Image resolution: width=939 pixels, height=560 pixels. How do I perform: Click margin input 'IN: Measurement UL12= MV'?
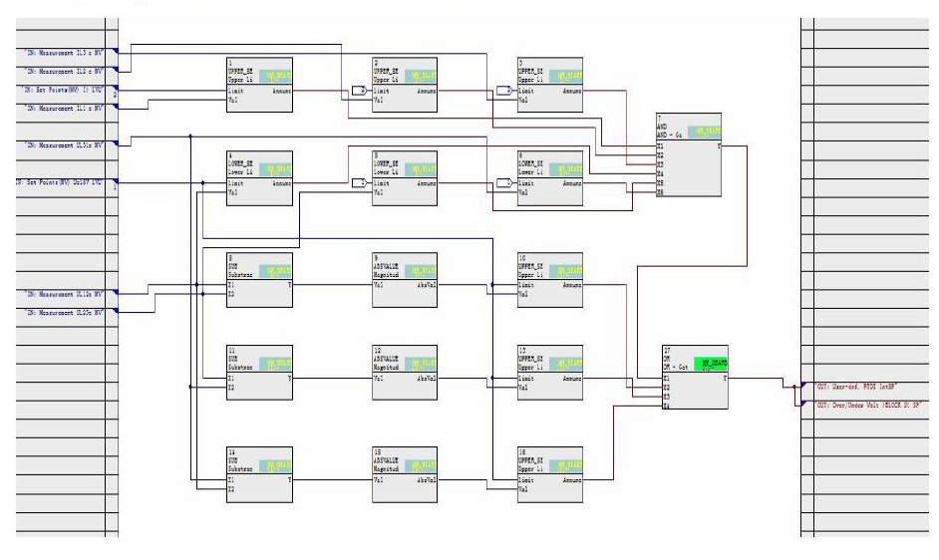coord(64,294)
